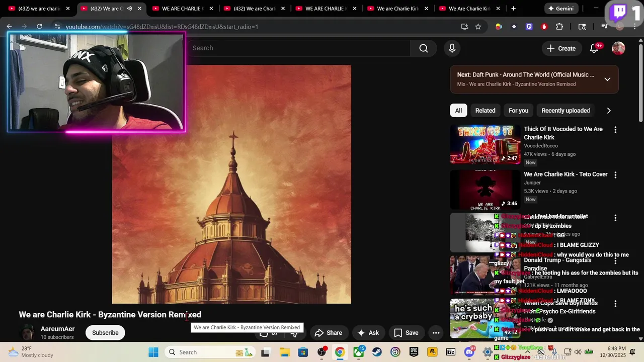Open a new browser tab
Screen dimensions: 644x362
[513, 9]
